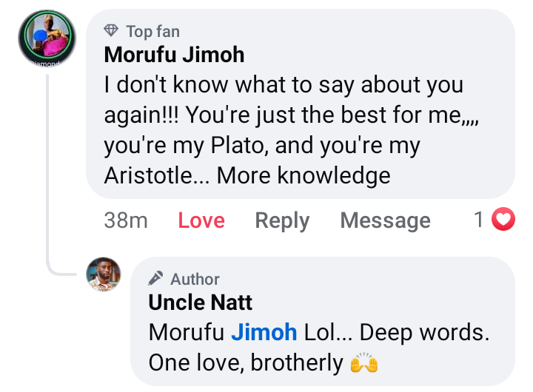This screenshot has height=392, width=533.
Task: Reply to Morufu Jimoh's comment
Action: 282,220
